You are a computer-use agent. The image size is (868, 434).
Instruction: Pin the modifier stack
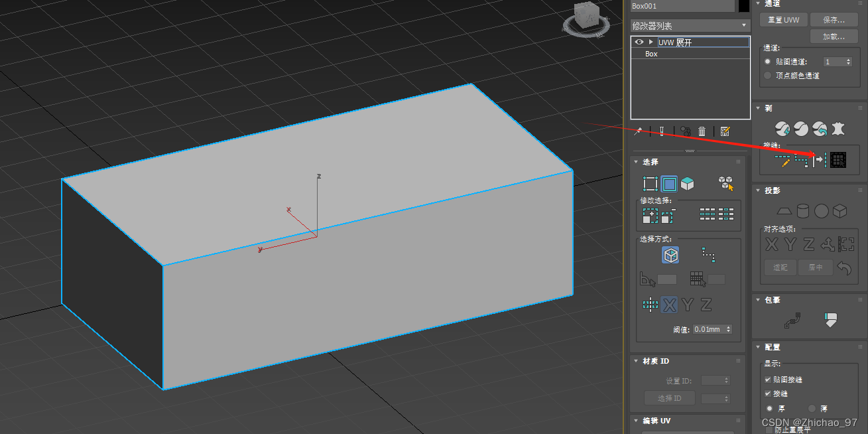coord(638,131)
